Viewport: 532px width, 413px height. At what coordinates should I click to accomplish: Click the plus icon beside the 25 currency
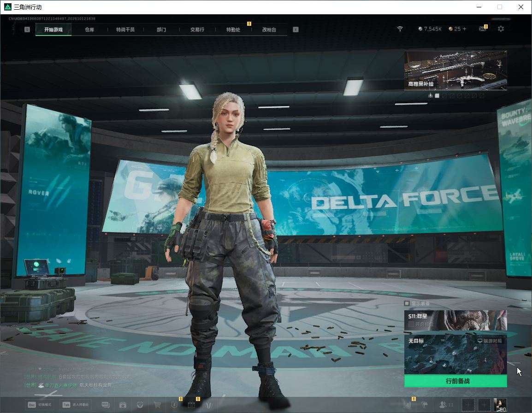pos(465,29)
